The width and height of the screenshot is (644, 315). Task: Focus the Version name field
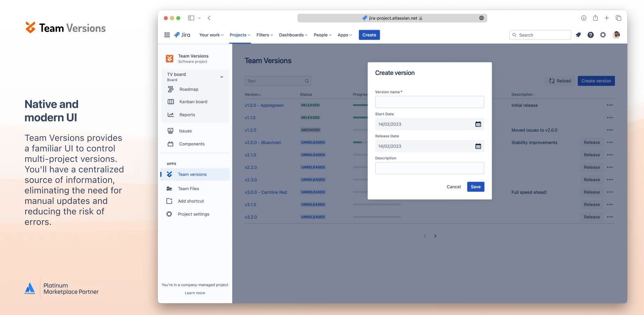click(x=429, y=102)
